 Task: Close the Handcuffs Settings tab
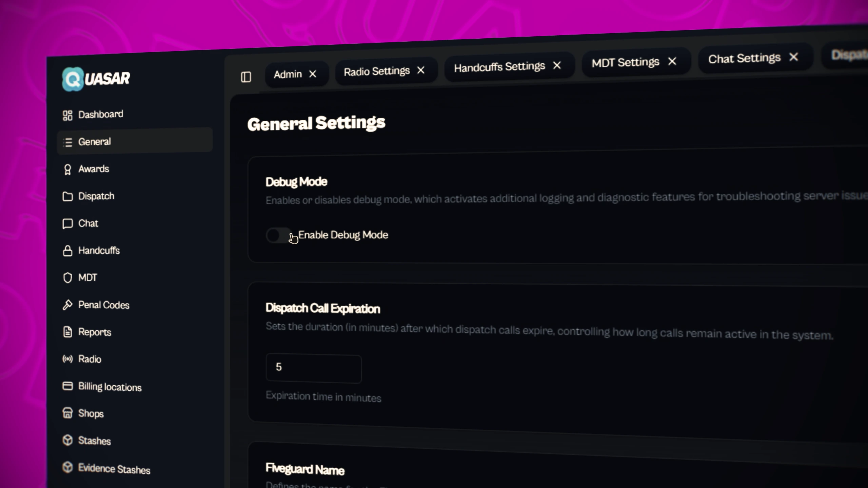[557, 65]
